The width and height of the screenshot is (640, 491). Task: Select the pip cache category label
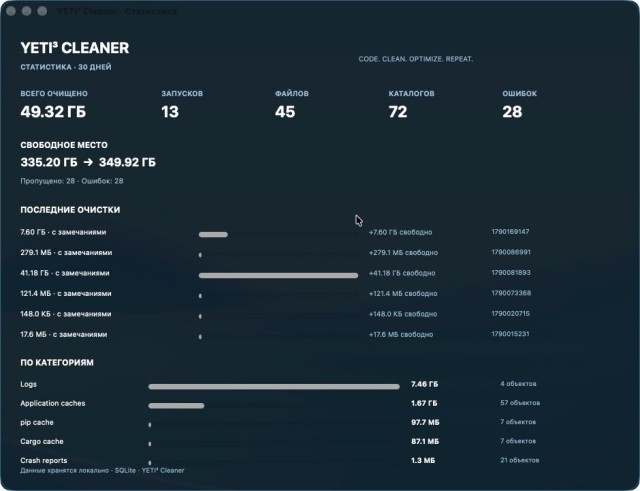tap(37, 422)
